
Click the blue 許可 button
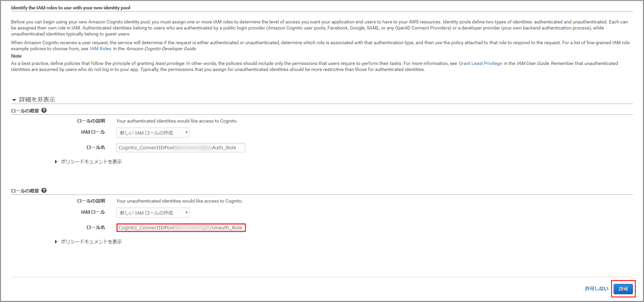tap(623, 289)
